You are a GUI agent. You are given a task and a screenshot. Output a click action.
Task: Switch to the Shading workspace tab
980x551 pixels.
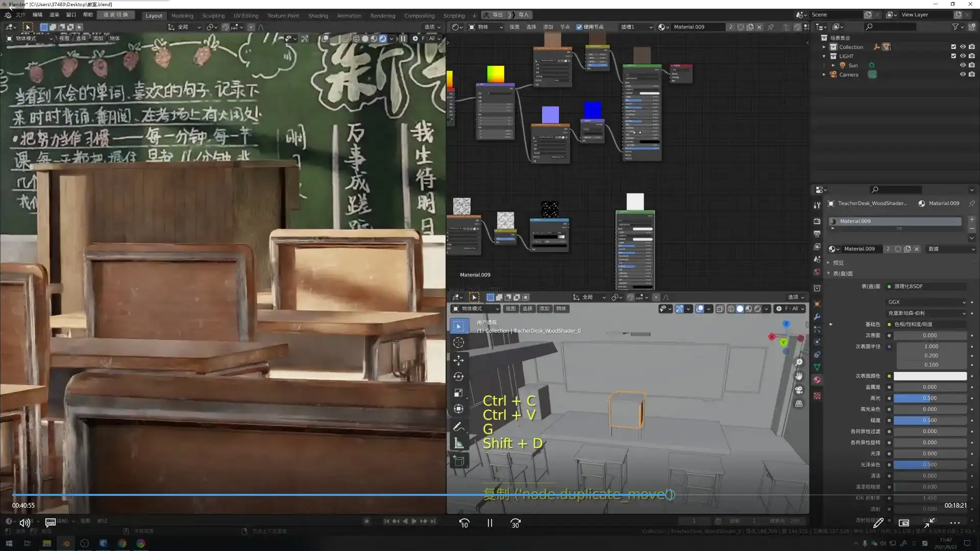point(317,15)
